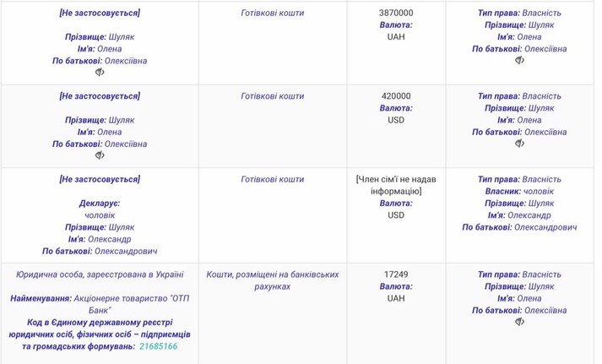Select the 3870000 amount value

[395, 14]
